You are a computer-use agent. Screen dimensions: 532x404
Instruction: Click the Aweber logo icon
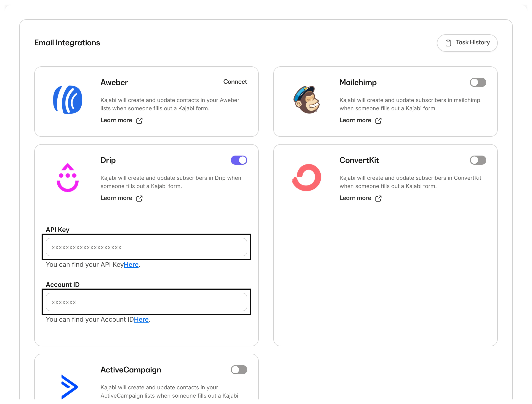68,100
